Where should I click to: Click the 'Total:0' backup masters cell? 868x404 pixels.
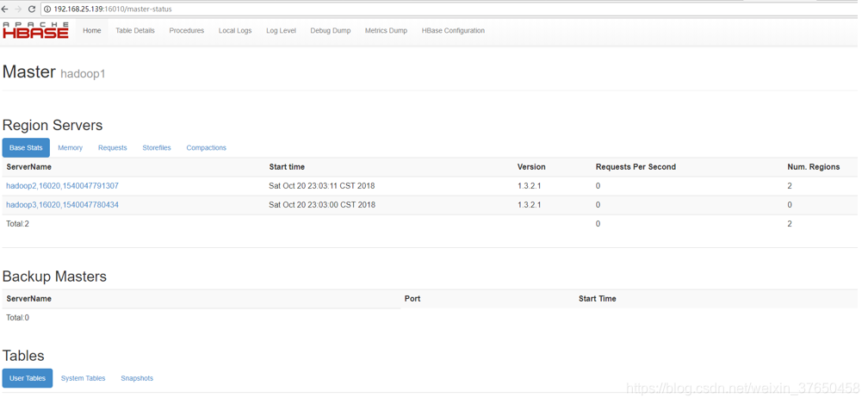pos(18,318)
